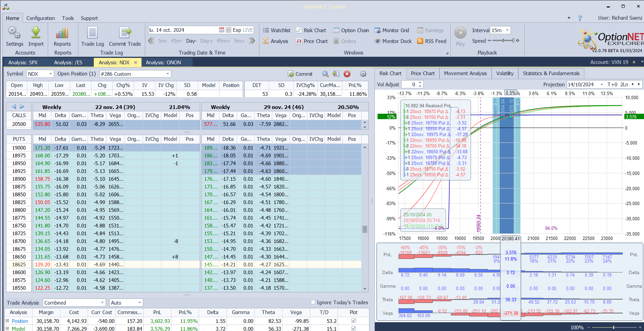Open the Auto dropdown
Screen dimensions: 644x331
click(139, 303)
